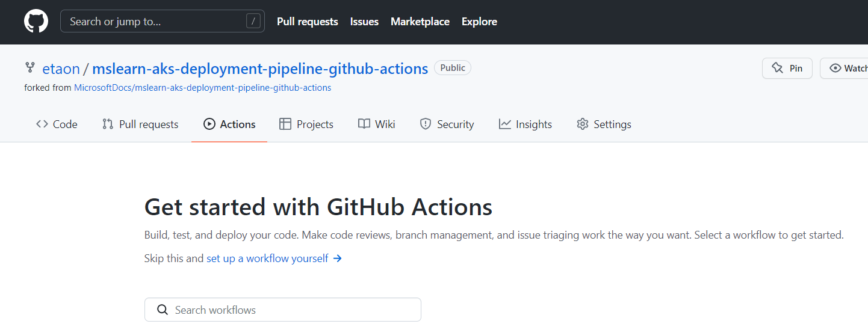Open GitHub home via Octocat logo
Screen dimensions: 868x330
pyautogui.click(x=36, y=21)
